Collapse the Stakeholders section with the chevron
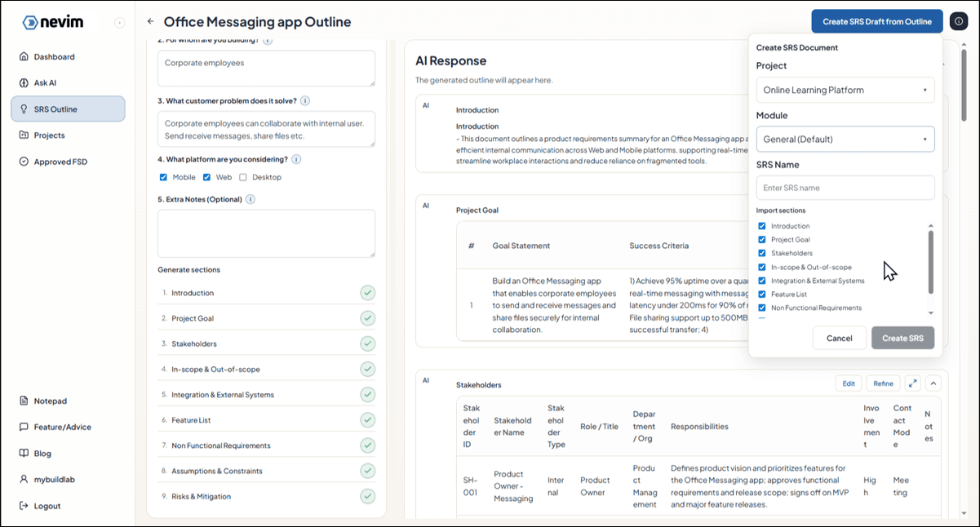This screenshot has height=527, width=980. [x=932, y=383]
